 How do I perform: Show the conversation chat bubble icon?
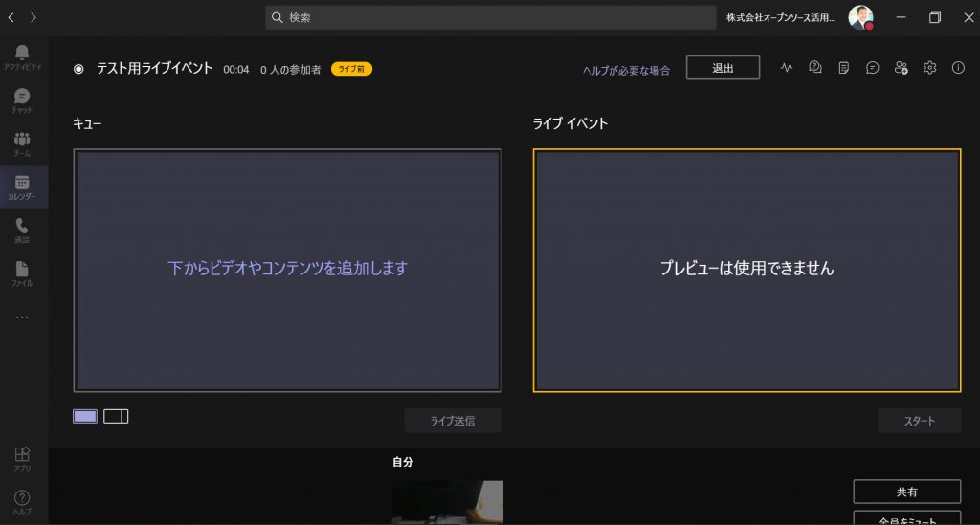coord(872,68)
